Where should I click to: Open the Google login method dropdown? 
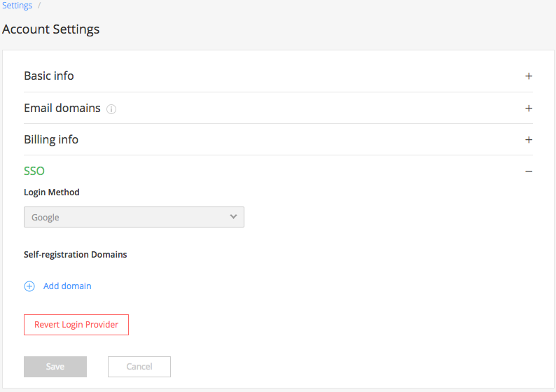tap(133, 217)
